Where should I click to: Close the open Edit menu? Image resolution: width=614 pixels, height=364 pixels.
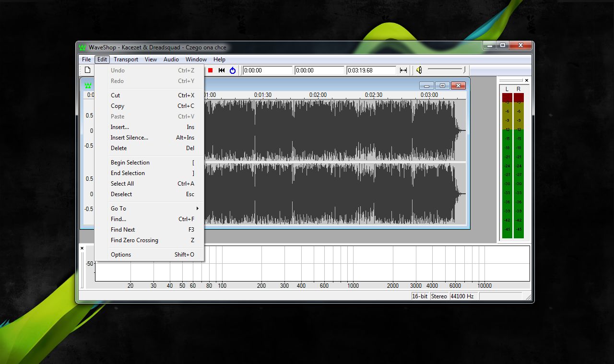point(102,59)
